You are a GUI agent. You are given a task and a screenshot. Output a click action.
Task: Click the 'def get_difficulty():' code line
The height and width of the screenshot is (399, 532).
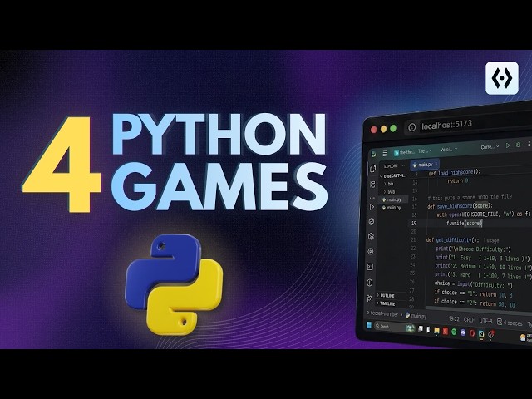pyautogui.click(x=452, y=240)
